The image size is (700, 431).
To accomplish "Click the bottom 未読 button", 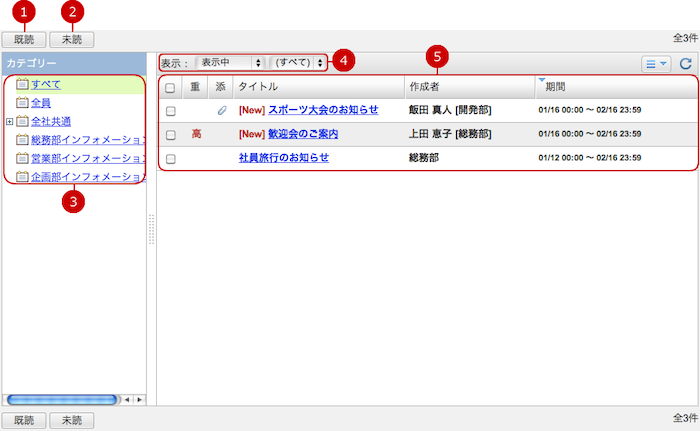I will click(72, 420).
